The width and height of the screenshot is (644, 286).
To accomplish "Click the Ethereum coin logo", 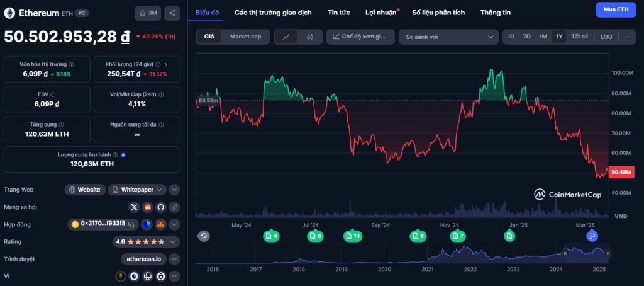I will point(9,13).
